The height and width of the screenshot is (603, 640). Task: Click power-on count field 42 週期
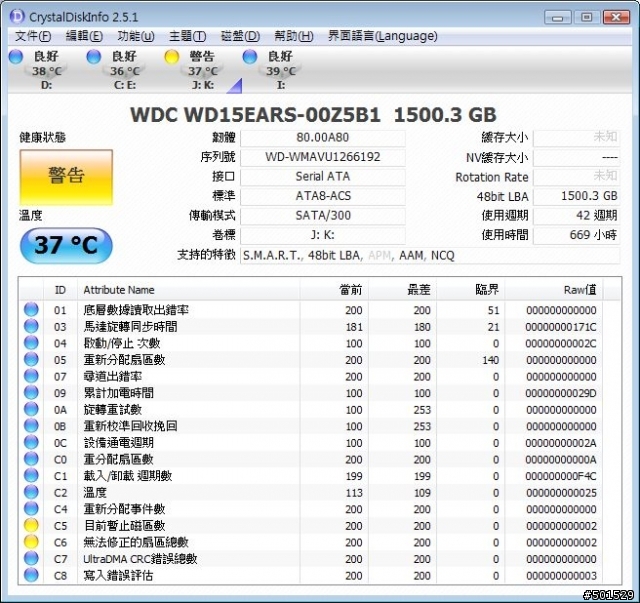pyautogui.click(x=577, y=216)
